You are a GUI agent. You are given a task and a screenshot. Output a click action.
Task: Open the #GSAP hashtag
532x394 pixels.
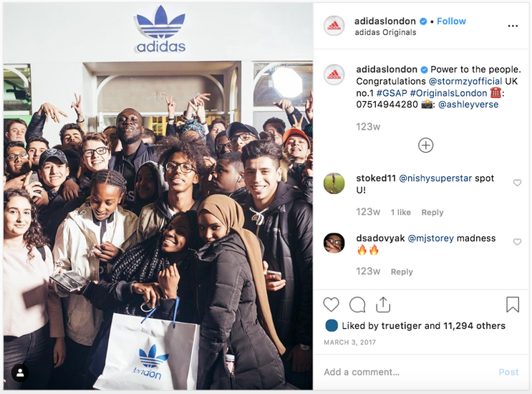click(x=392, y=93)
